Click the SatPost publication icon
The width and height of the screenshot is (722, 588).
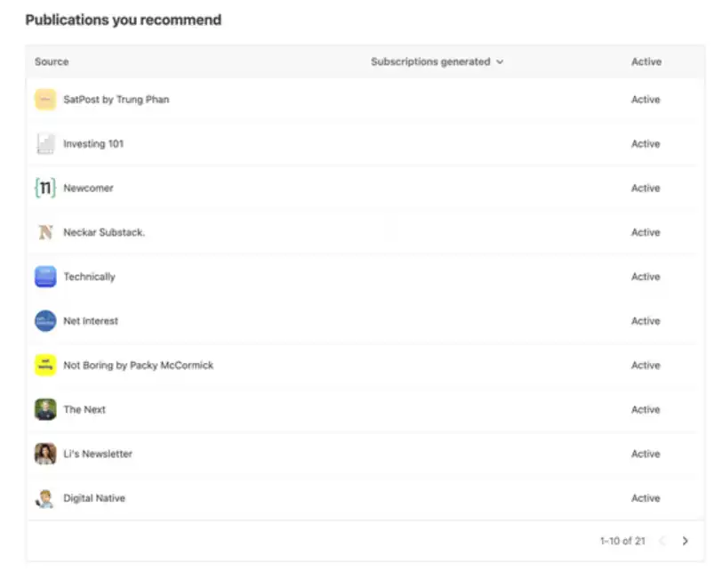click(x=45, y=100)
